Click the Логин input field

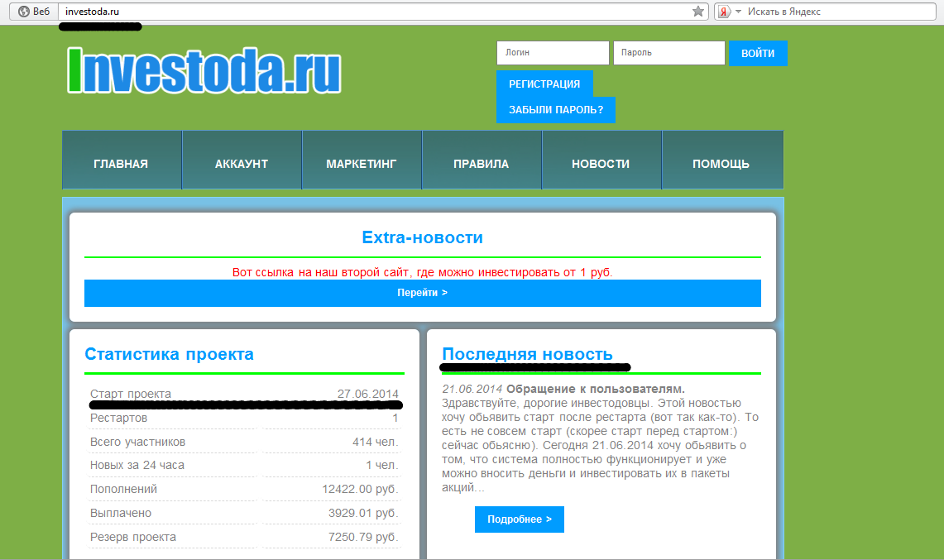pyautogui.click(x=553, y=53)
